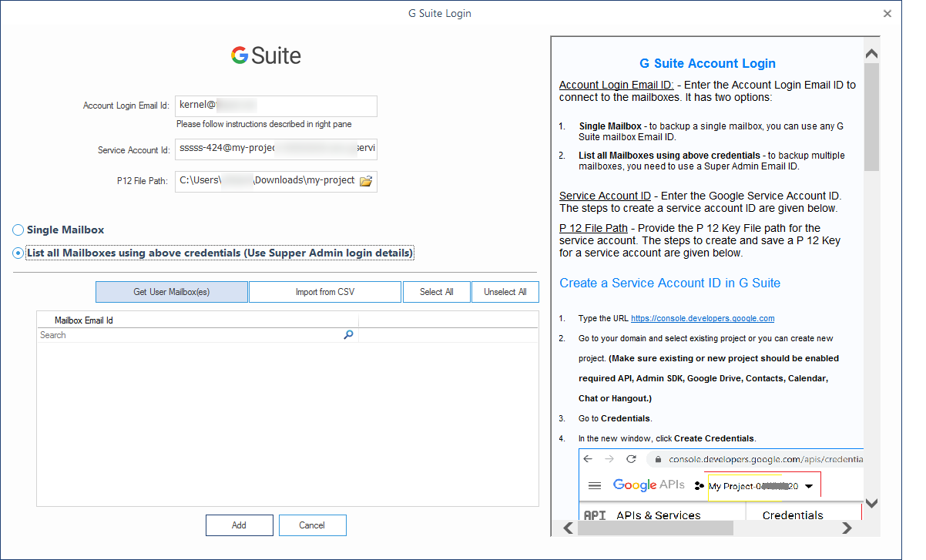Click the Google G Suite logo
The image size is (926, 560).
pyautogui.click(x=266, y=55)
